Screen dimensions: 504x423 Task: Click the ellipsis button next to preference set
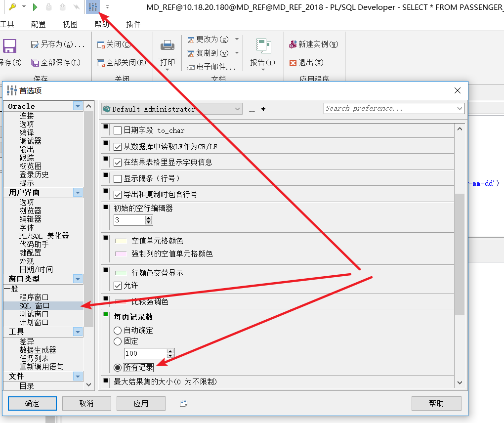[x=252, y=110]
